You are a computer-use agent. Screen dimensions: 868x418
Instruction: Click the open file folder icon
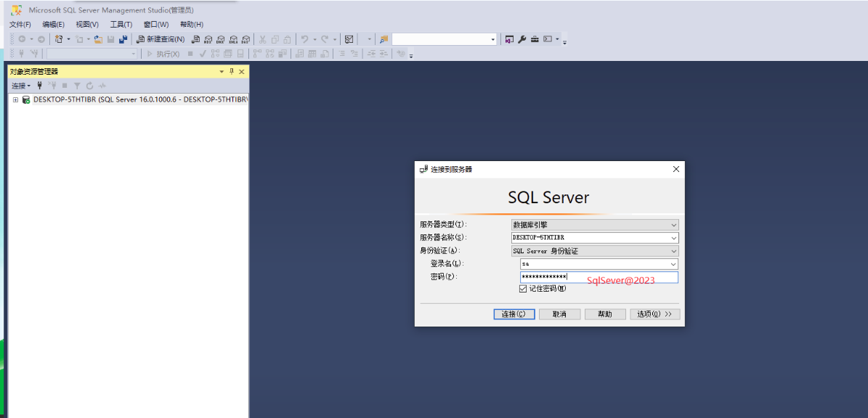(x=98, y=39)
